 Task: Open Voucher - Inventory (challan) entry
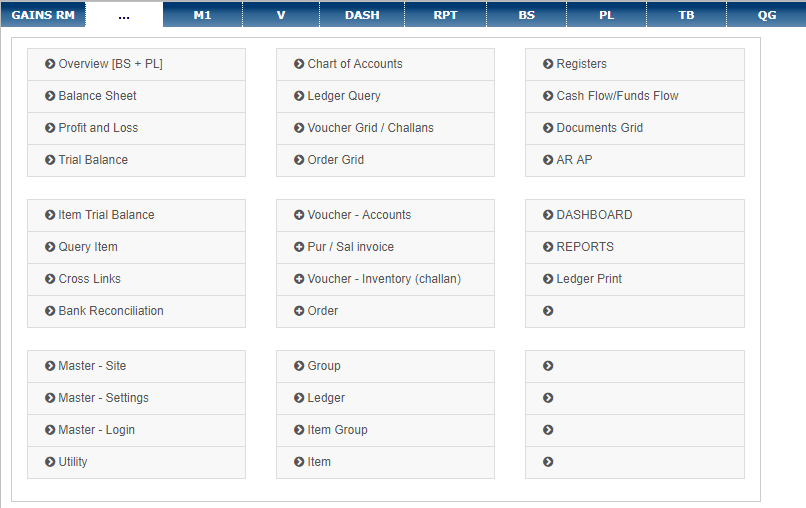coord(386,279)
